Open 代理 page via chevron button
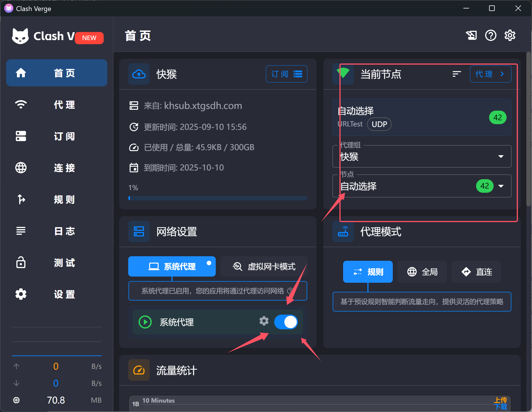Viewport: 532px width, 412px height. click(490, 74)
